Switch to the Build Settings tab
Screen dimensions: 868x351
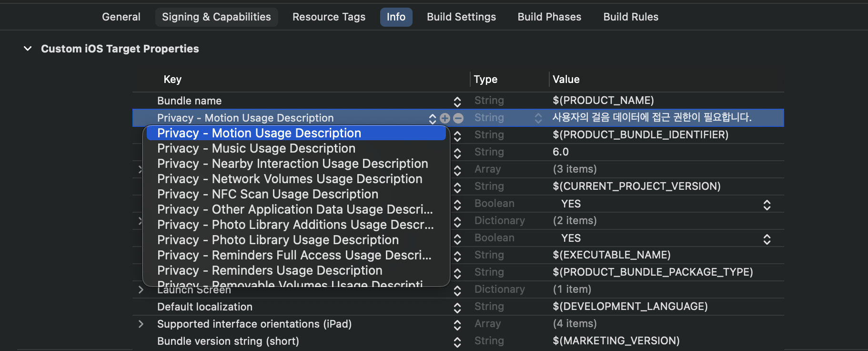[461, 17]
